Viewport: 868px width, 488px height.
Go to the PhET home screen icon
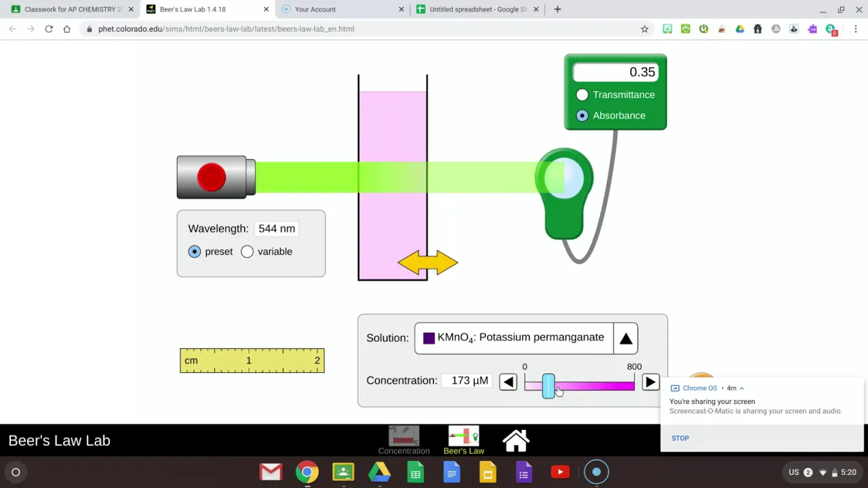tap(516, 441)
